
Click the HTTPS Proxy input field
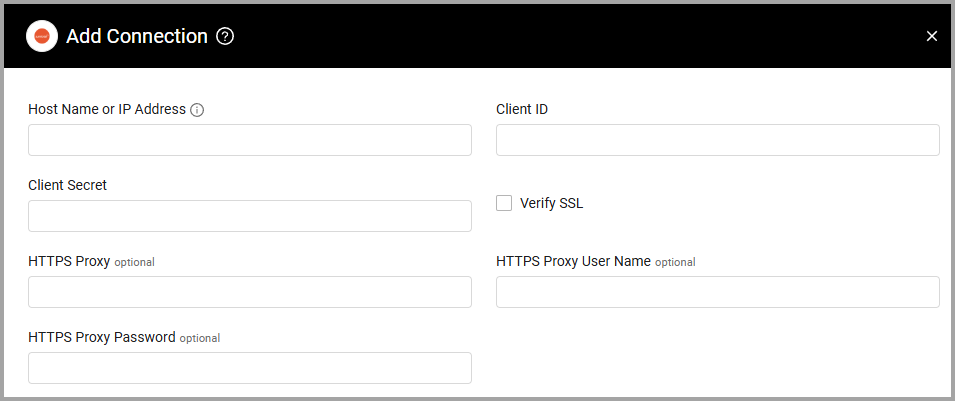[x=250, y=292]
